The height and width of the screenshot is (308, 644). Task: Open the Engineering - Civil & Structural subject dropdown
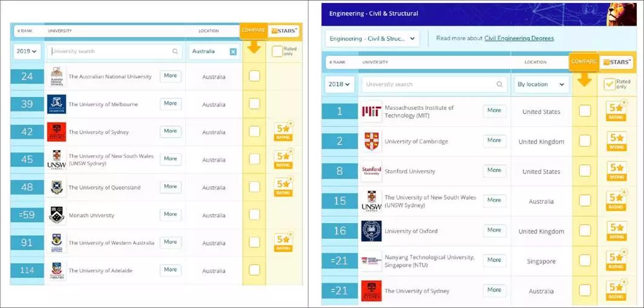pyautogui.click(x=372, y=39)
